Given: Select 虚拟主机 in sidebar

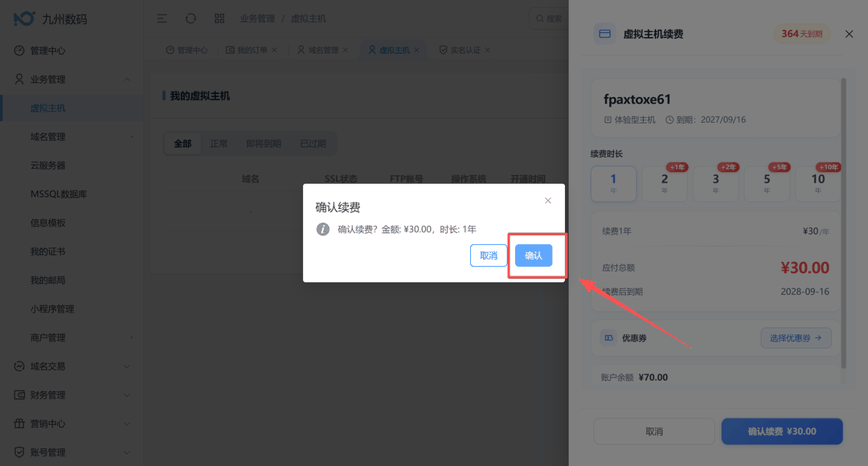Looking at the screenshot, I should 72,108.
